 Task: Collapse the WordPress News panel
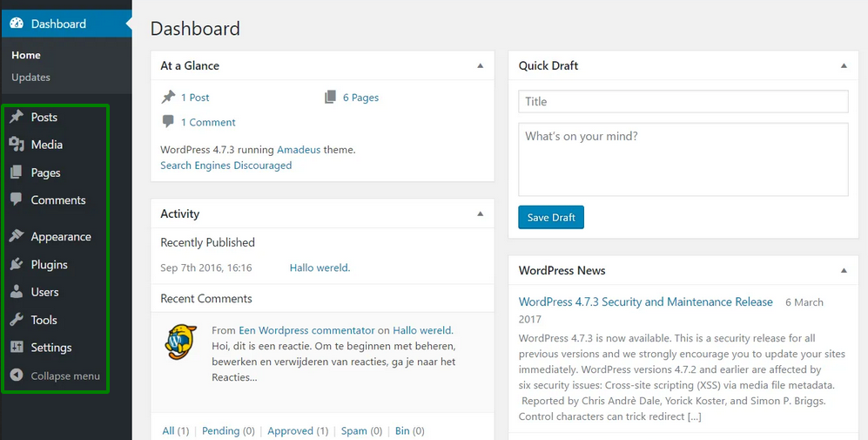coord(843,270)
